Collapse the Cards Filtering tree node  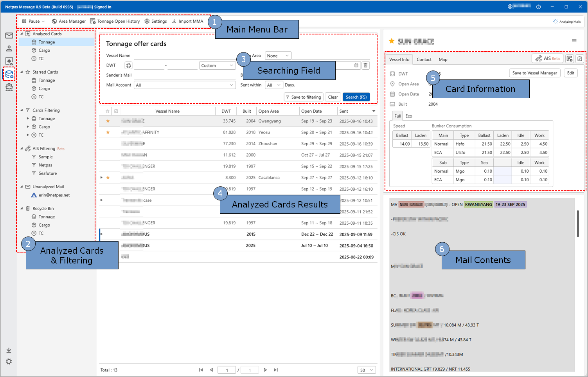click(x=22, y=110)
